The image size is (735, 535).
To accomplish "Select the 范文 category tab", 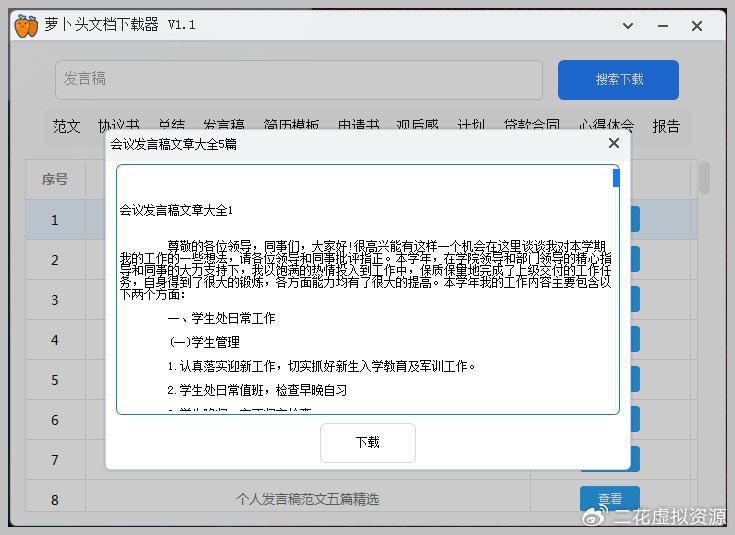I will pos(67,126).
